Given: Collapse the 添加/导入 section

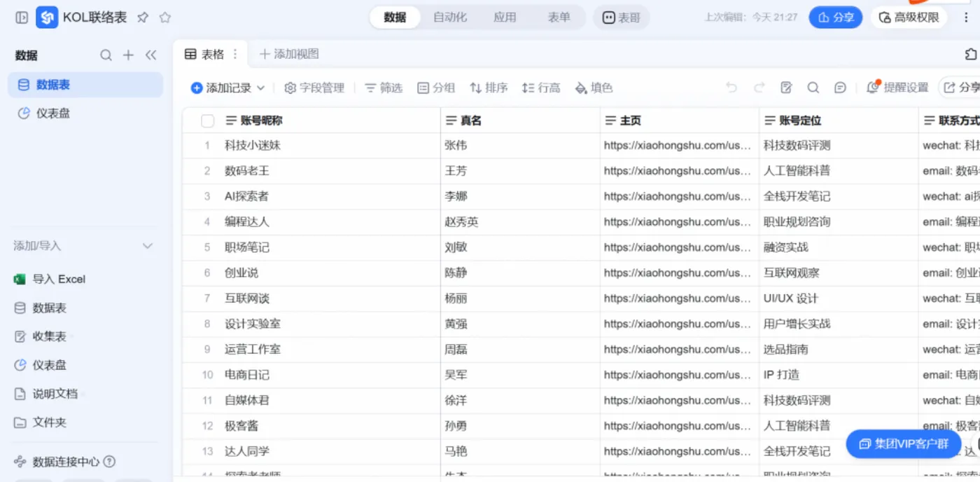Looking at the screenshot, I should [x=148, y=246].
